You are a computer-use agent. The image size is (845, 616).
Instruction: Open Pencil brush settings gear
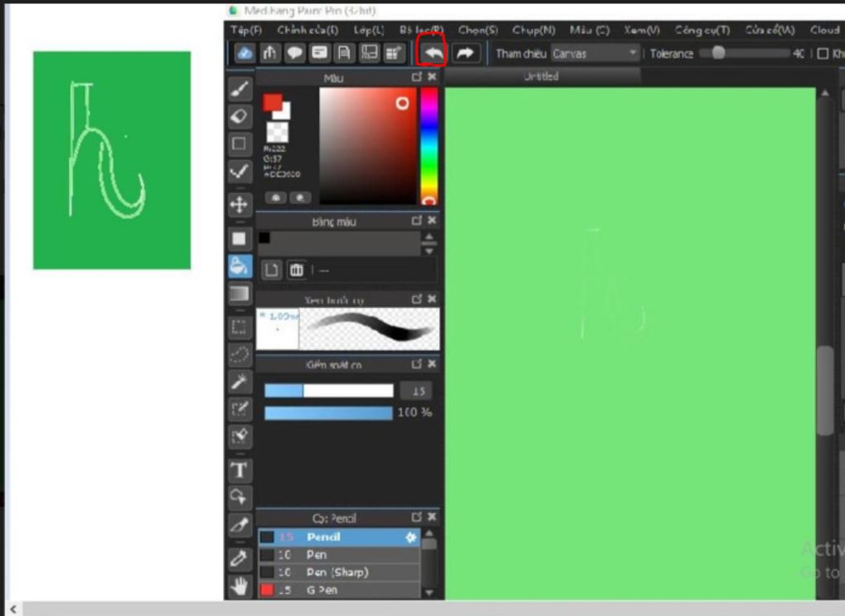click(411, 537)
